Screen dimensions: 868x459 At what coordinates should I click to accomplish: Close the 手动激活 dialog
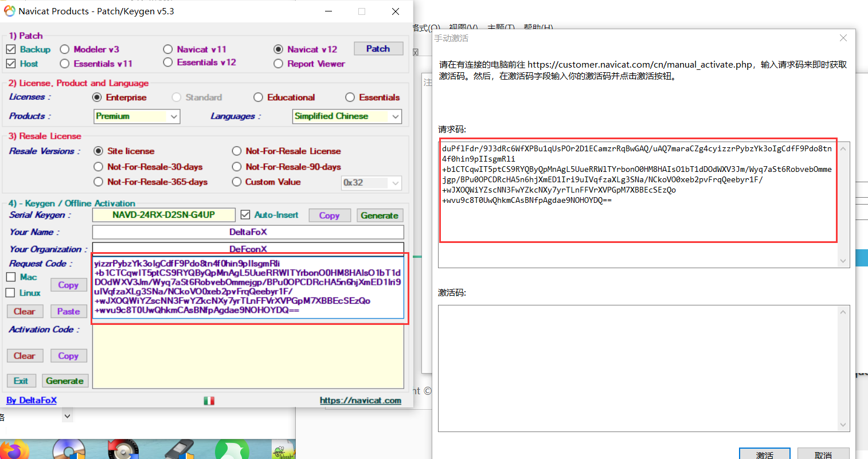pos(843,38)
